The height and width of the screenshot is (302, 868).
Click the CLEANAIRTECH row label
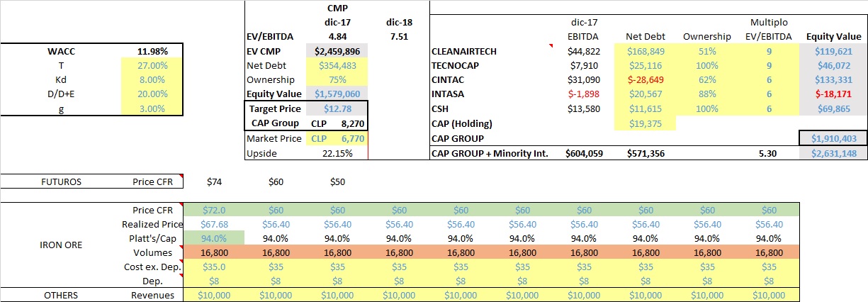click(x=465, y=51)
